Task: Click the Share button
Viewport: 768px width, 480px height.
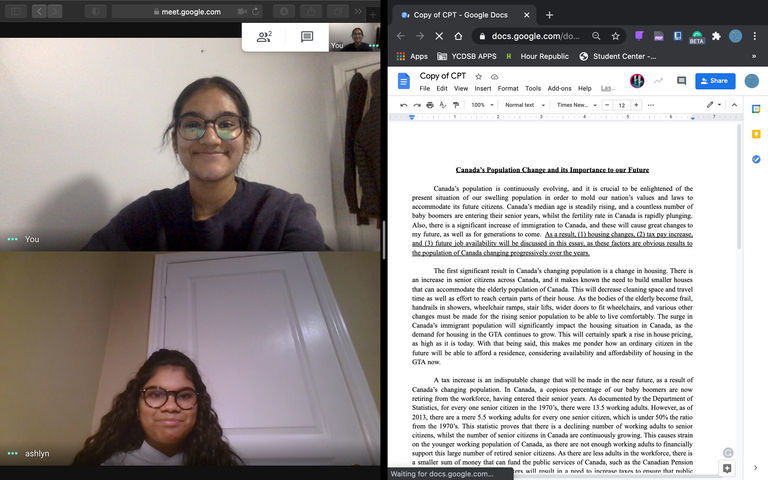Action: coord(715,81)
